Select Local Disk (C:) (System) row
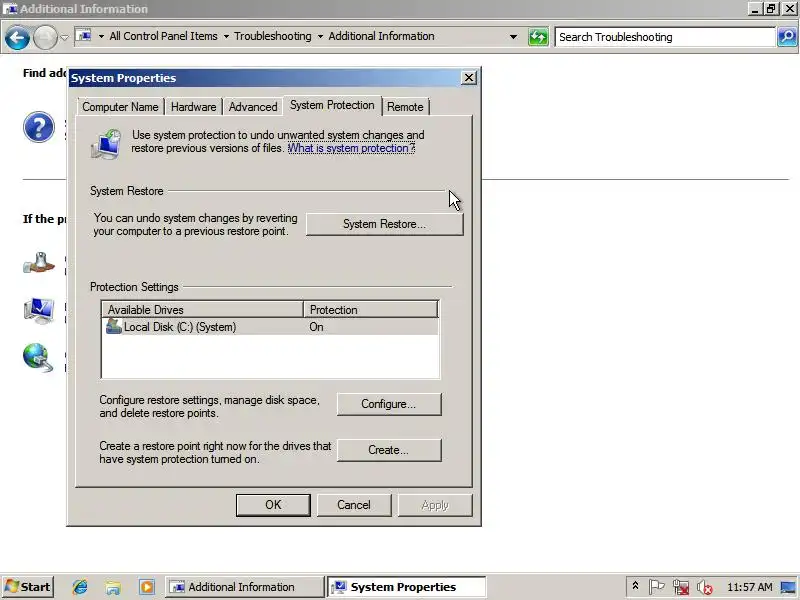Image resolution: width=800 pixels, height=600 pixels. [270, 327]
